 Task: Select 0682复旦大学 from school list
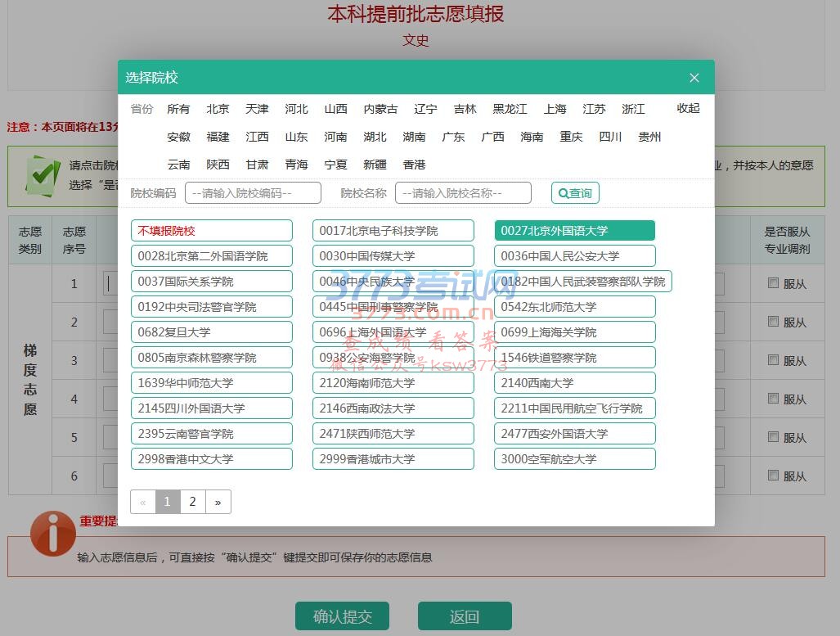pyautogui.click(x=211, y=332)
